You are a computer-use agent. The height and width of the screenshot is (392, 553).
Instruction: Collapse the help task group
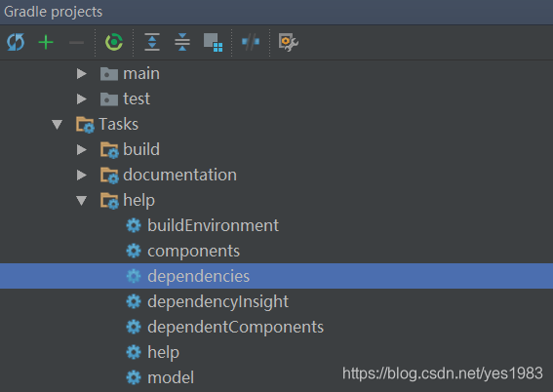click(82, 201)
